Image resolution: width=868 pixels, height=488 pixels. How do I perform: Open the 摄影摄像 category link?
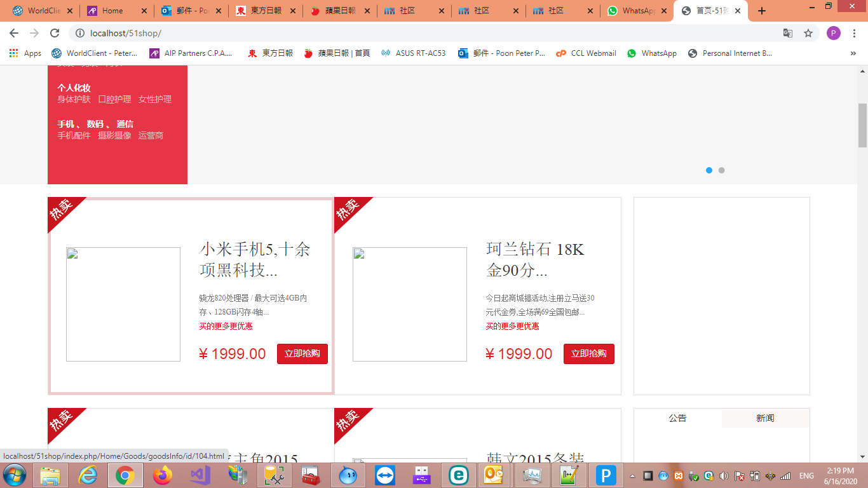[114, 135]
